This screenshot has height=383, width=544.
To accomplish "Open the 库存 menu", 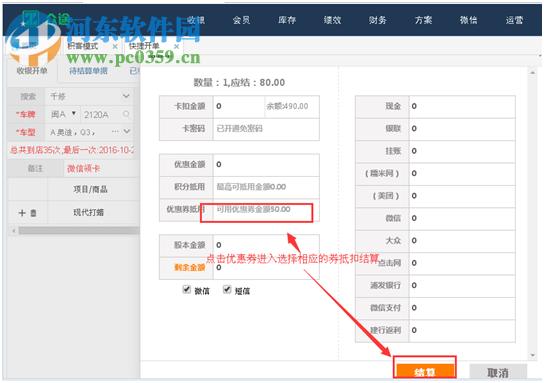I will coord(287,20).
